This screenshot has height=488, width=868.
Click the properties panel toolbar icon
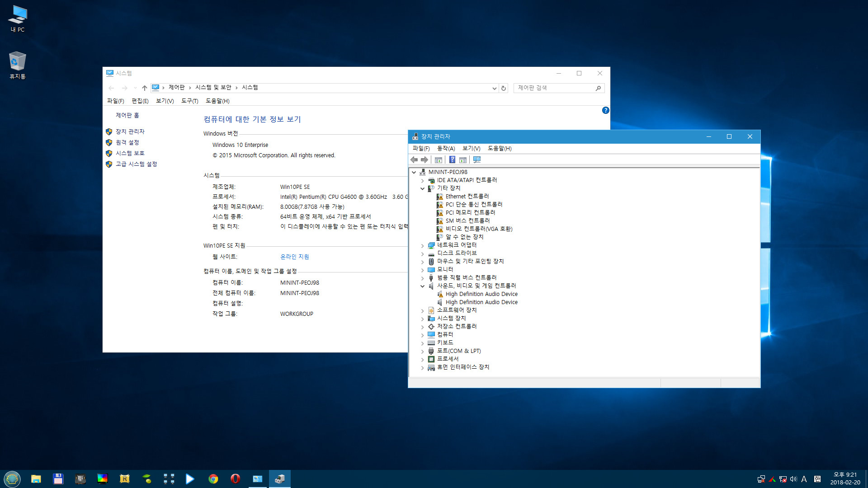click(462, 160)
